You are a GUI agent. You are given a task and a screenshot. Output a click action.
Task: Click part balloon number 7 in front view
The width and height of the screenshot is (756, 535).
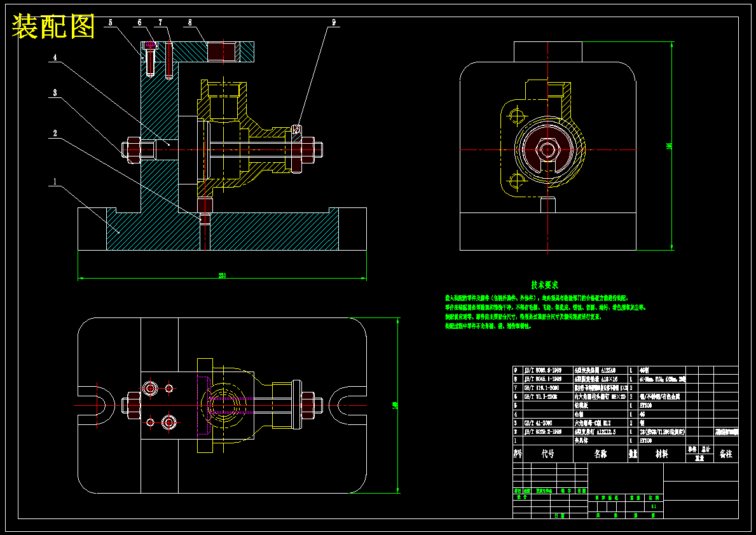coord(160,22)
